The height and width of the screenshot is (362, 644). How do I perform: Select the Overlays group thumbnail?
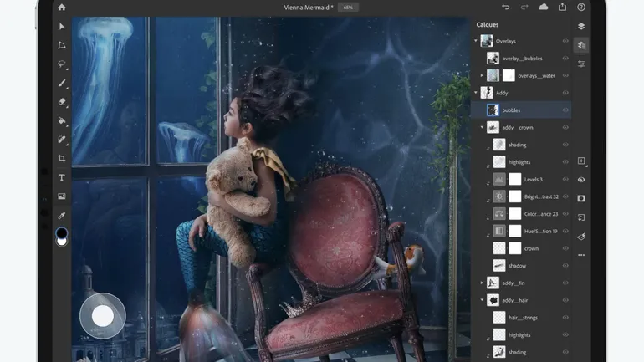(x=487, y=41)
